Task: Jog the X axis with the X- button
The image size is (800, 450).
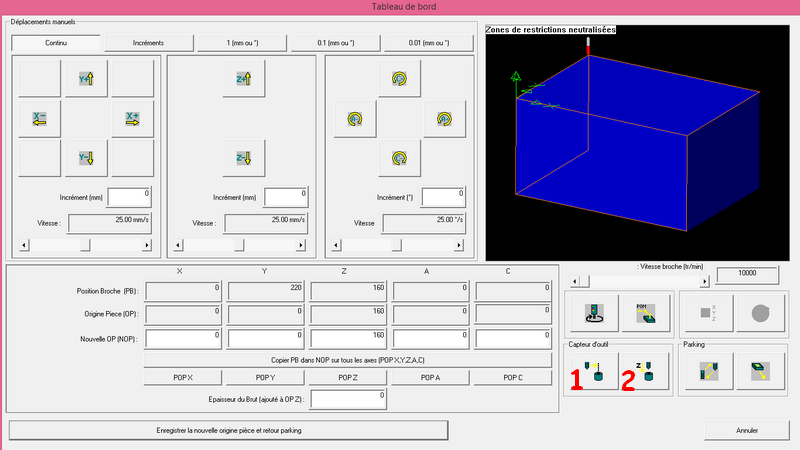Action: (39, 119)
